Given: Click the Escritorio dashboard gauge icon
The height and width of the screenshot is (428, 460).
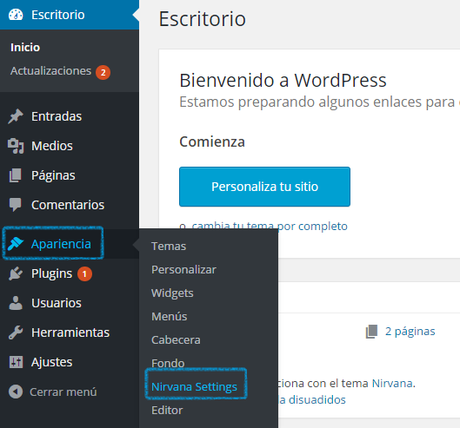Looking at the screenshot, I should (16, 15).
